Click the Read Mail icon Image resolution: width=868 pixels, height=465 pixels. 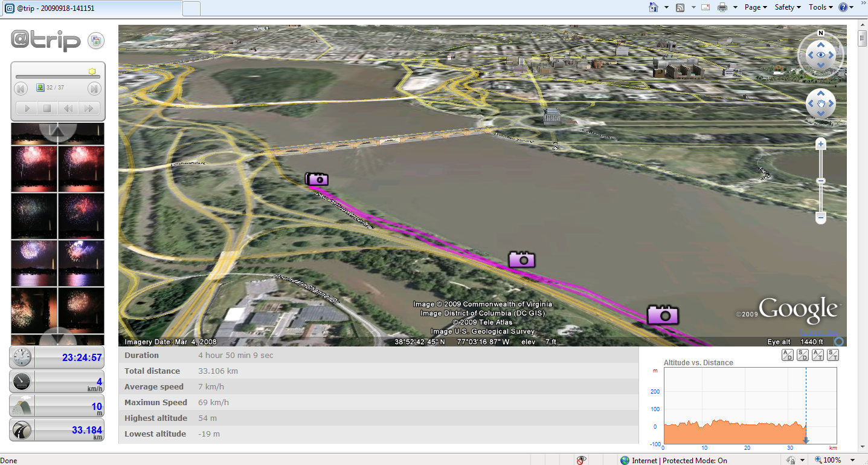(x=706, y=7)
